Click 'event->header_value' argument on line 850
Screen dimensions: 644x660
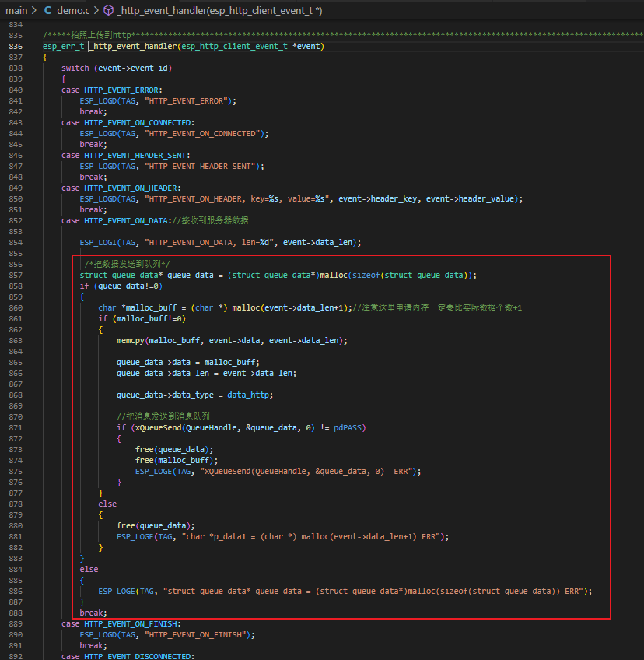470,198
